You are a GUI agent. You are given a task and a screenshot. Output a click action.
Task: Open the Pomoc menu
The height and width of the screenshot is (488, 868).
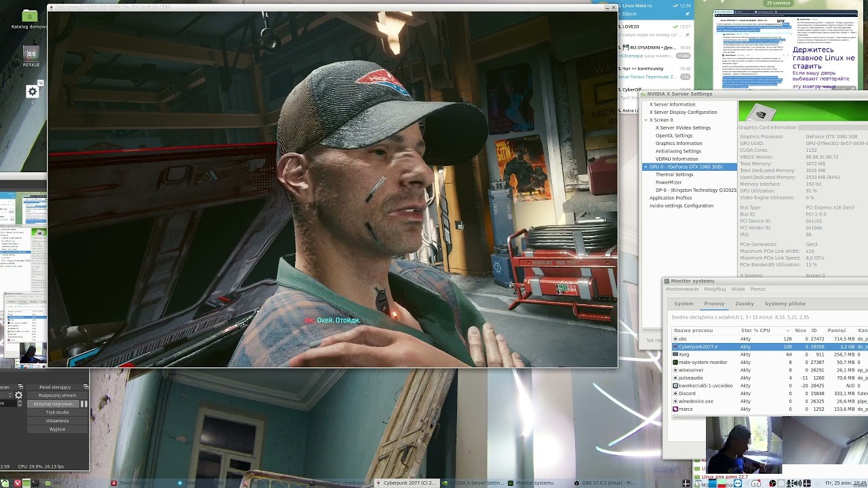[758, 289]
